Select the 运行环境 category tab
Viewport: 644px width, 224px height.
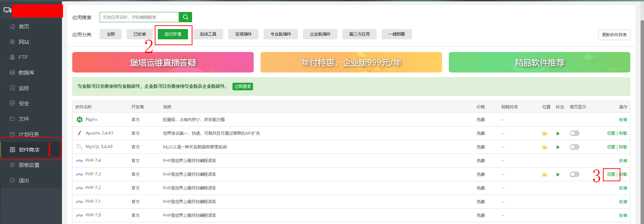coord(173,34)
